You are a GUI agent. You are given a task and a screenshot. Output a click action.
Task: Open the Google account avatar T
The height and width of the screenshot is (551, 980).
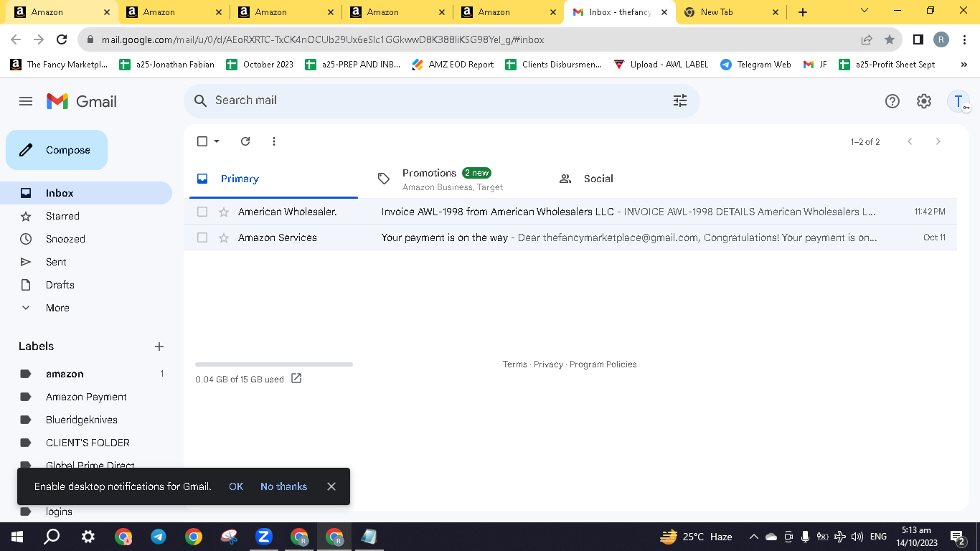pyautogui.click(x=958, y=101)
